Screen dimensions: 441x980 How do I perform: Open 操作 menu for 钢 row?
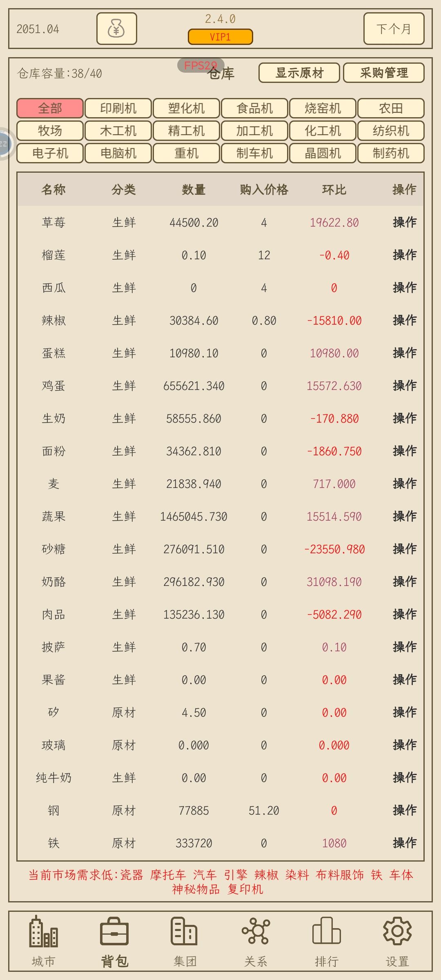(404, 810)
